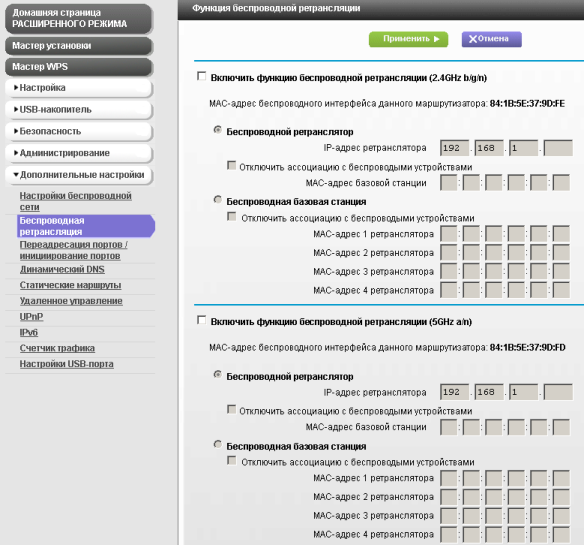Screen dimensions: 584x545
Task: Click first field of MAC-адрес 2 ретранслятора, 5GHz
Action: pyautogui.click(x=449, y=497)
